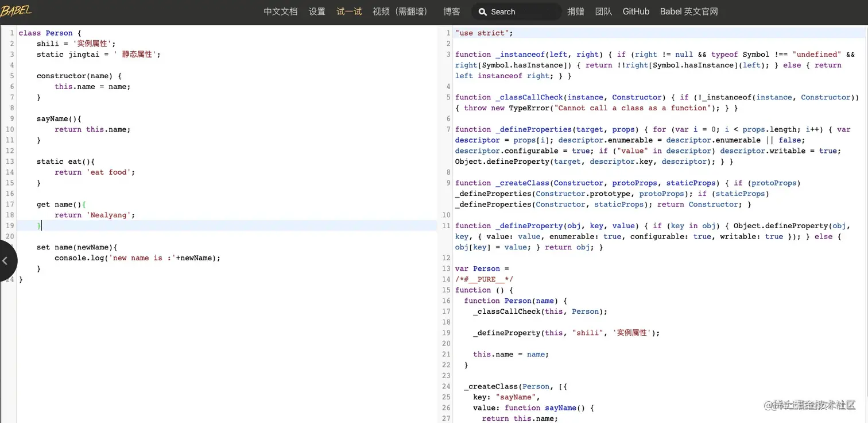
Task: Go to the 设置 page
Action: 317,11
